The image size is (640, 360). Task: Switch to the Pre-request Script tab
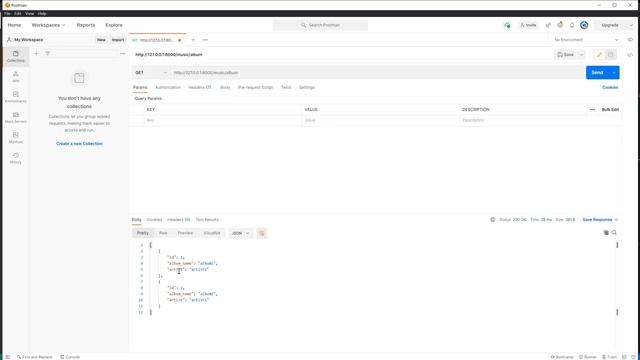[x=255, y=87]
